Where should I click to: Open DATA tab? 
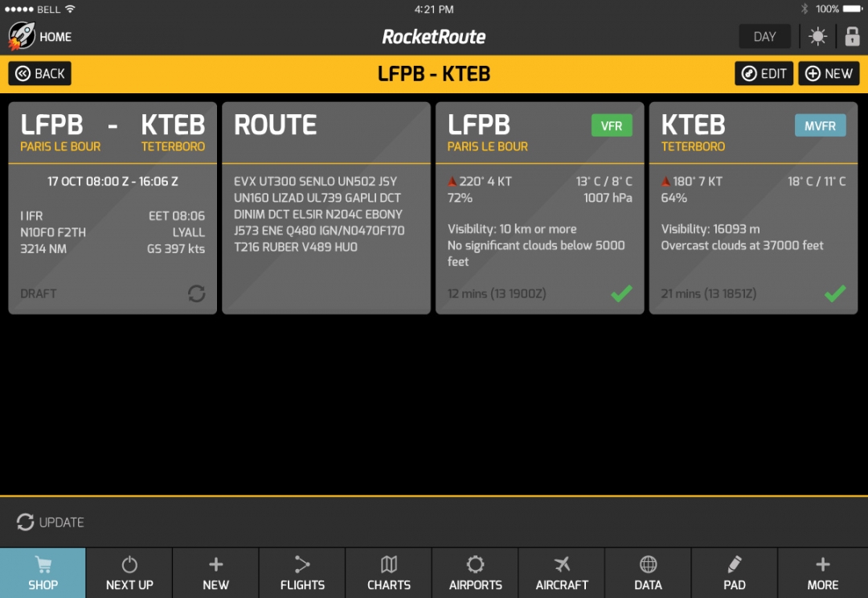click(x=648, y=573)
